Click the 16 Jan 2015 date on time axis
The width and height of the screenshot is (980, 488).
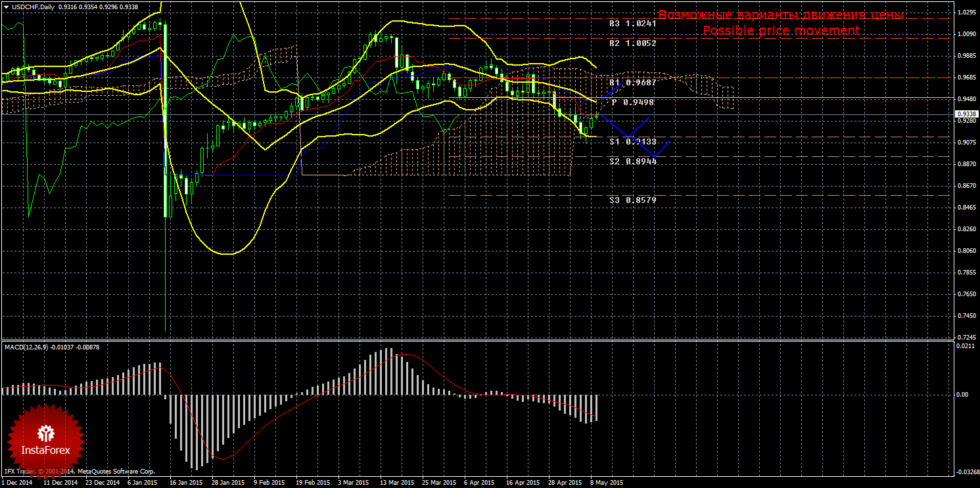[186, 482]
